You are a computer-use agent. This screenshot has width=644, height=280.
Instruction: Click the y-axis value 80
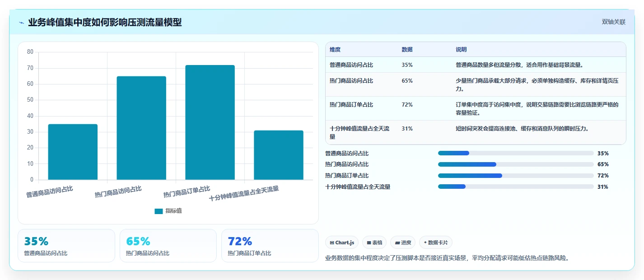click(30, 52)
